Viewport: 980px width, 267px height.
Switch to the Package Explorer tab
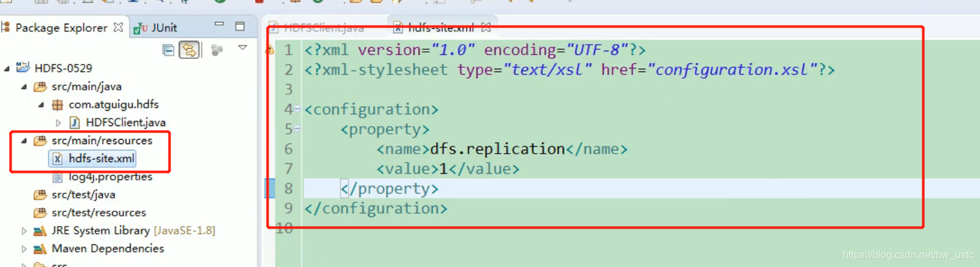pos(61,28)
